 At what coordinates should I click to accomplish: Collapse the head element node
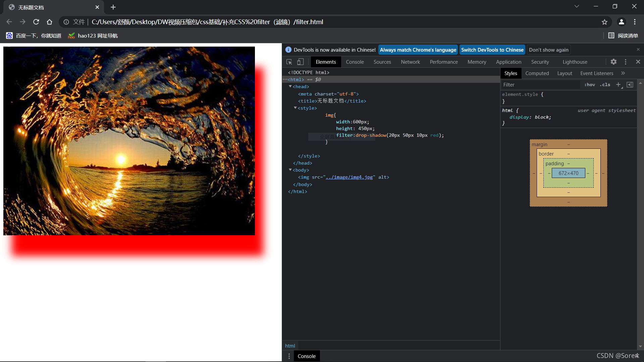click(290, 86)
